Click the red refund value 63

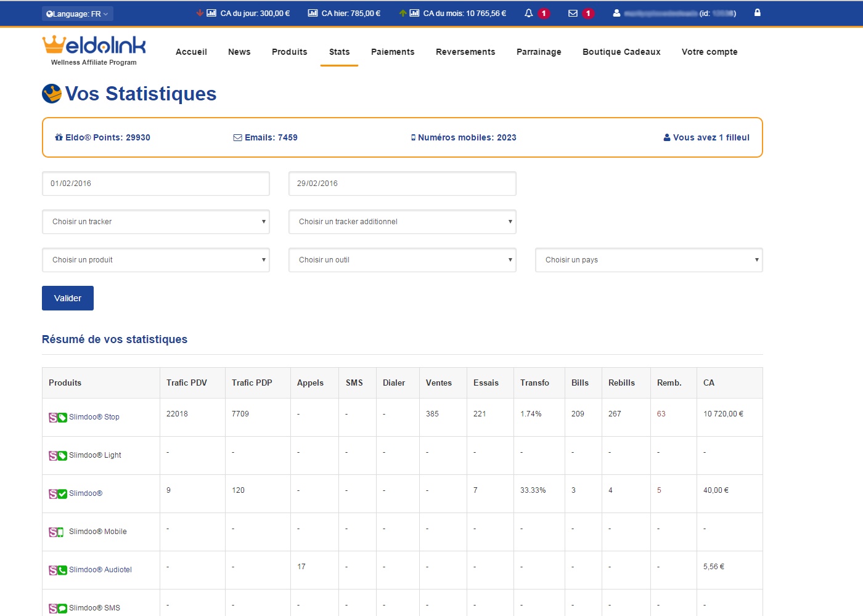pos(661,414)
